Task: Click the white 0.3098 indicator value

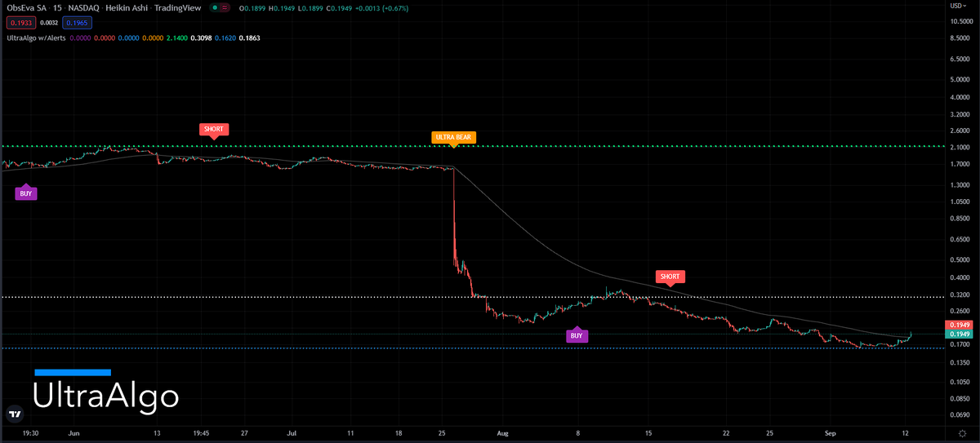Action: click(201, 38)
